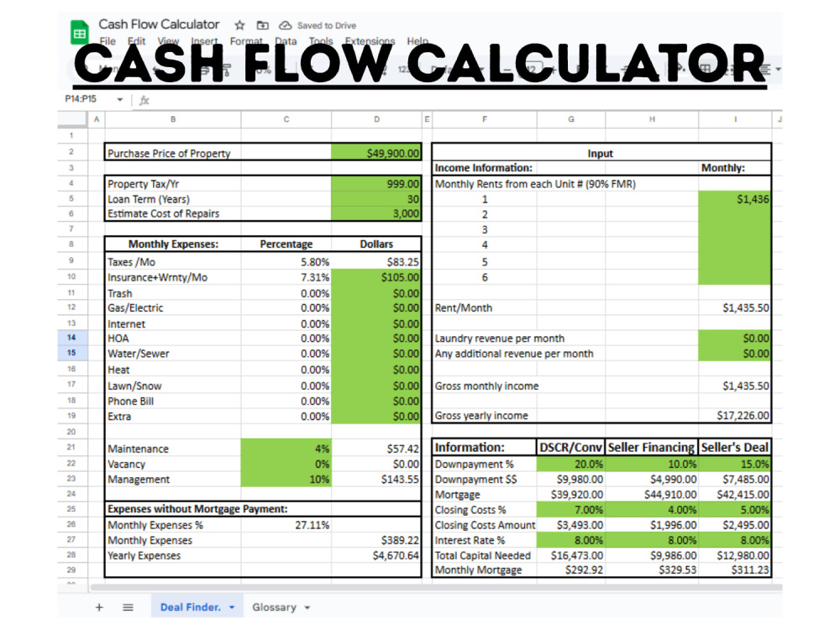Image resolution: width=840 pixels, height=630 pixels.
Task: Select row 21 header
Action: tap(72, 448)
